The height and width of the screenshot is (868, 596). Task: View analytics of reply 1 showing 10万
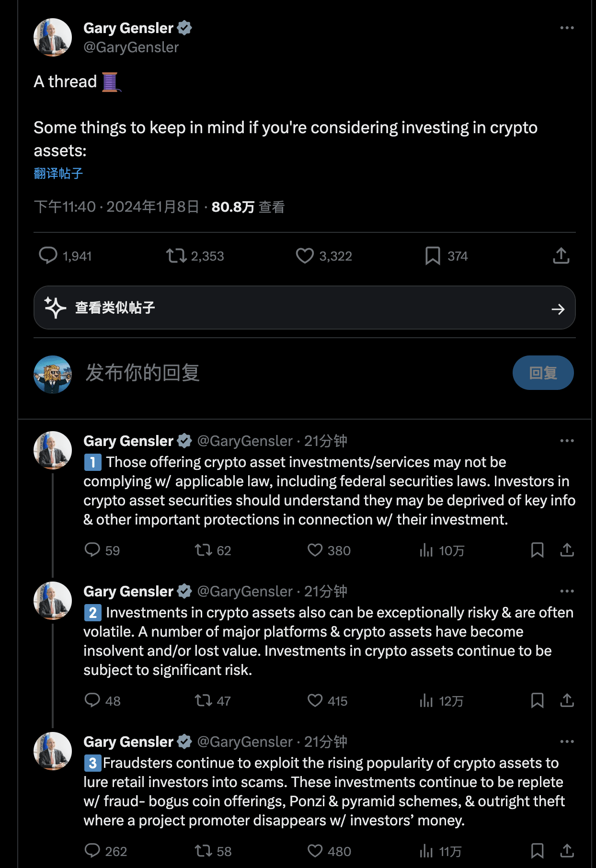pos(442,550)
